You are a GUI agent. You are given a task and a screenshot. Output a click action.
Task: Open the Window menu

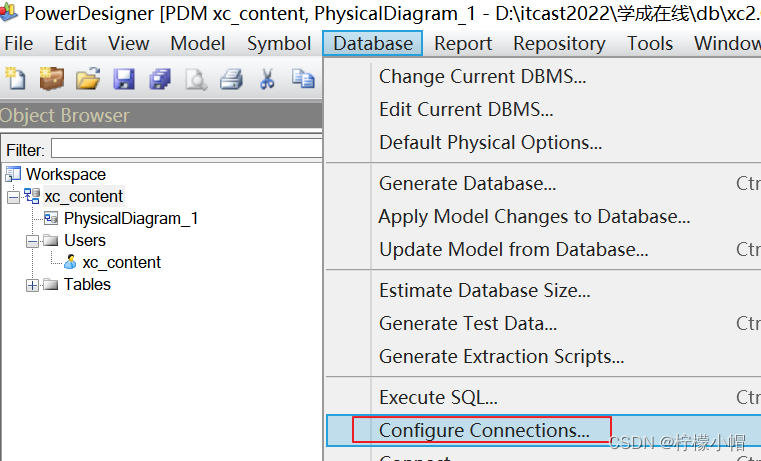pyautogui.click(x=727, y=44)
